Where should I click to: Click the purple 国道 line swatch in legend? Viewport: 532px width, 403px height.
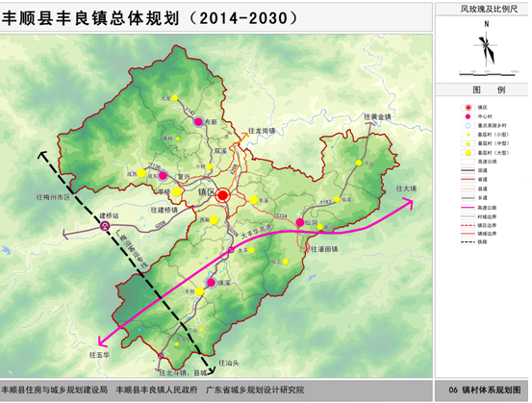(x=468, y=170)
